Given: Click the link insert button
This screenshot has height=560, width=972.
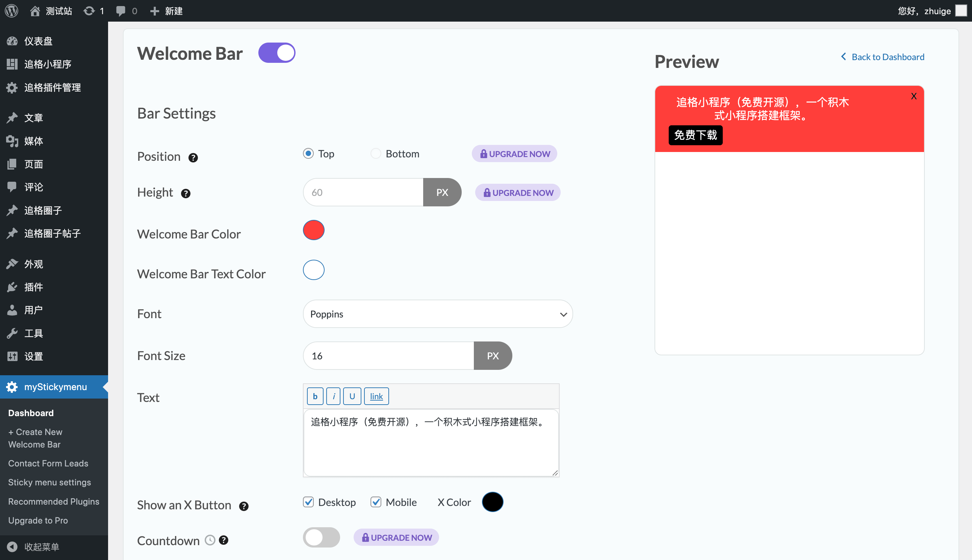Looking at the screenshot, I should pyautogui.click(x=377, y=396).
